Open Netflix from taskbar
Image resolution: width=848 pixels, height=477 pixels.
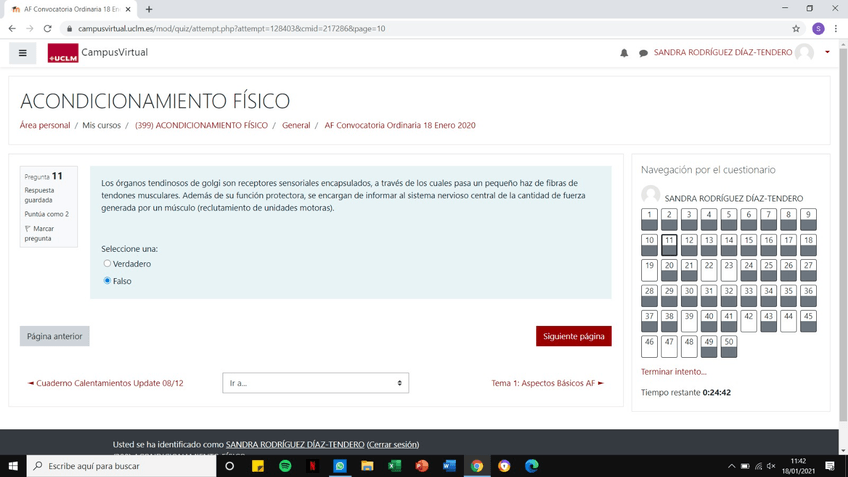pyautogui.click(x=313, y=466)
